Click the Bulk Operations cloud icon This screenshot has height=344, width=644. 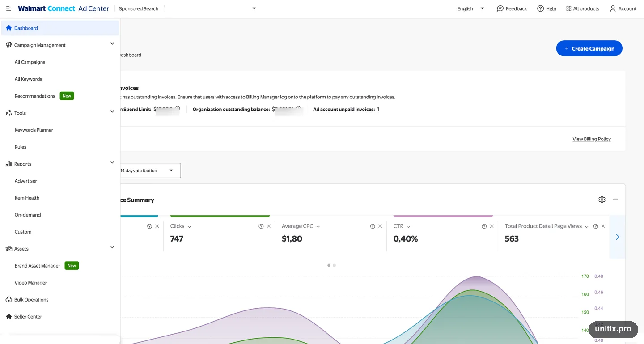point(8,300)
